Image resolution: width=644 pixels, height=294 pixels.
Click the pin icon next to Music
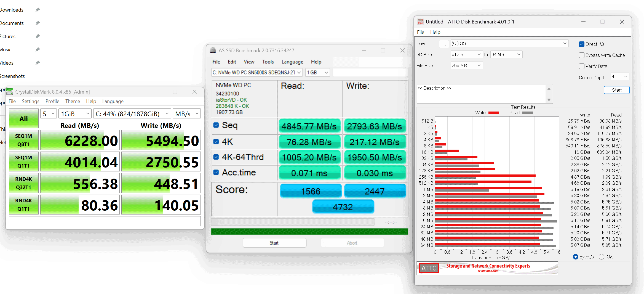coord(38,49)
